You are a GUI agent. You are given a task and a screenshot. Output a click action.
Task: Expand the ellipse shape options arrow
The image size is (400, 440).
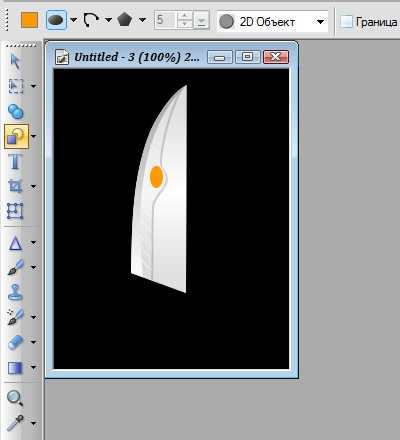click(x=74, y=20)
